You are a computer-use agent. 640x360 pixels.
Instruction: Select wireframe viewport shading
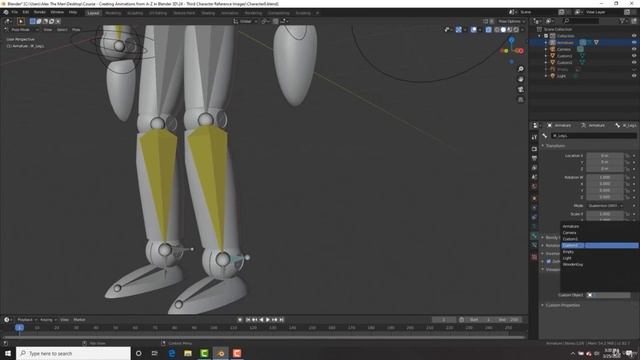point(497,30)
